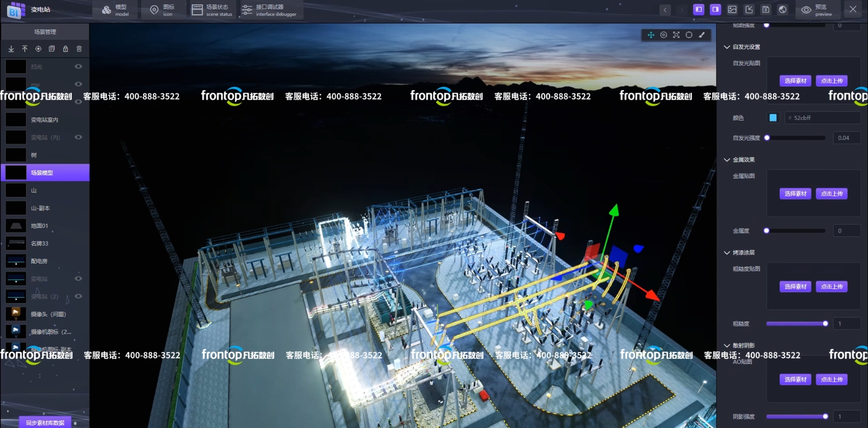
Task: Select the 摄像头 (问题) layer item
Action: click(48, 314)
